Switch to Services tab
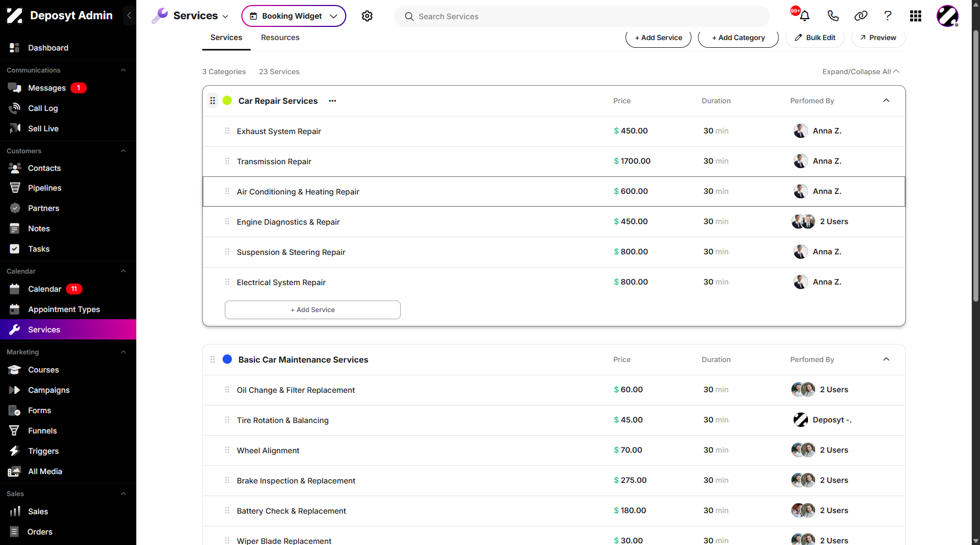 pos(226,37)
